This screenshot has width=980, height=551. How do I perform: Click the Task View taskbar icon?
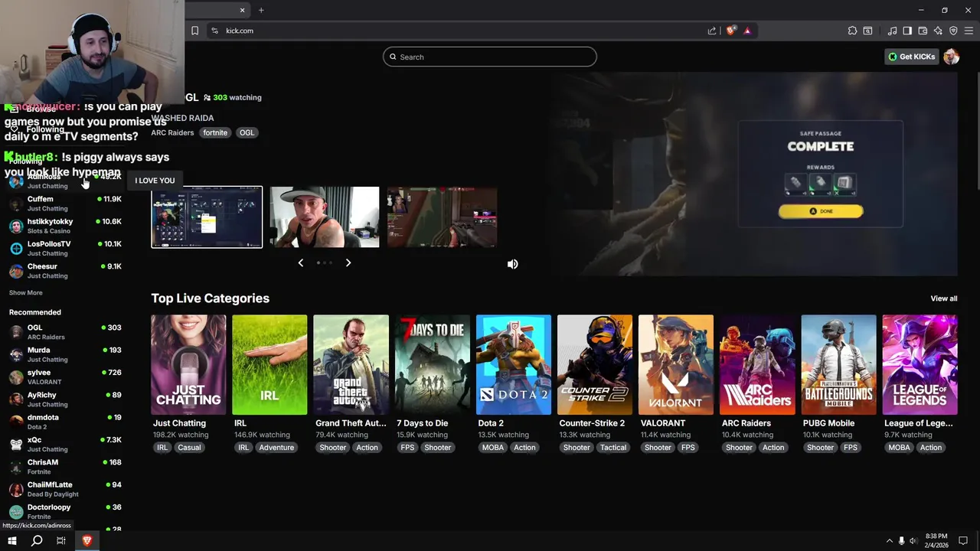pyautogui.click(x=61, y=541)
